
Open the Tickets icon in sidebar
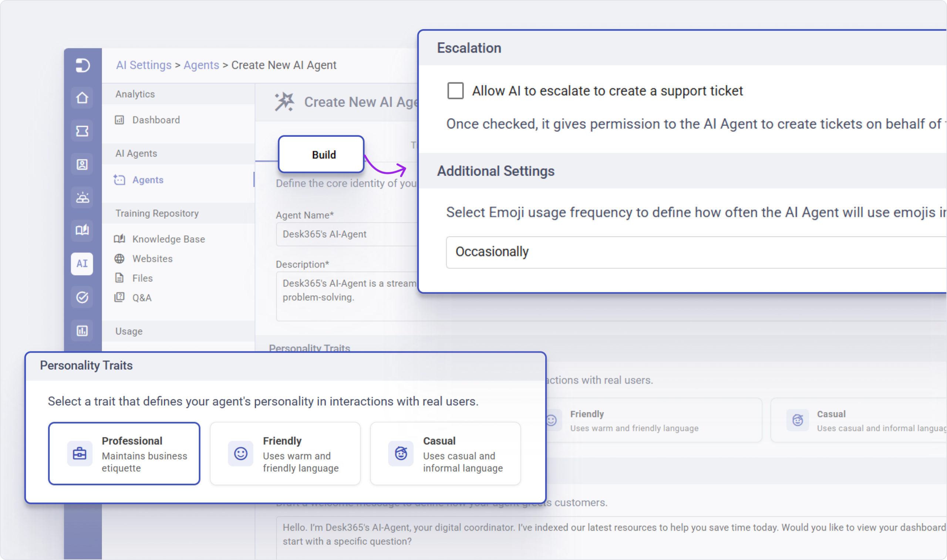point(82,131)
